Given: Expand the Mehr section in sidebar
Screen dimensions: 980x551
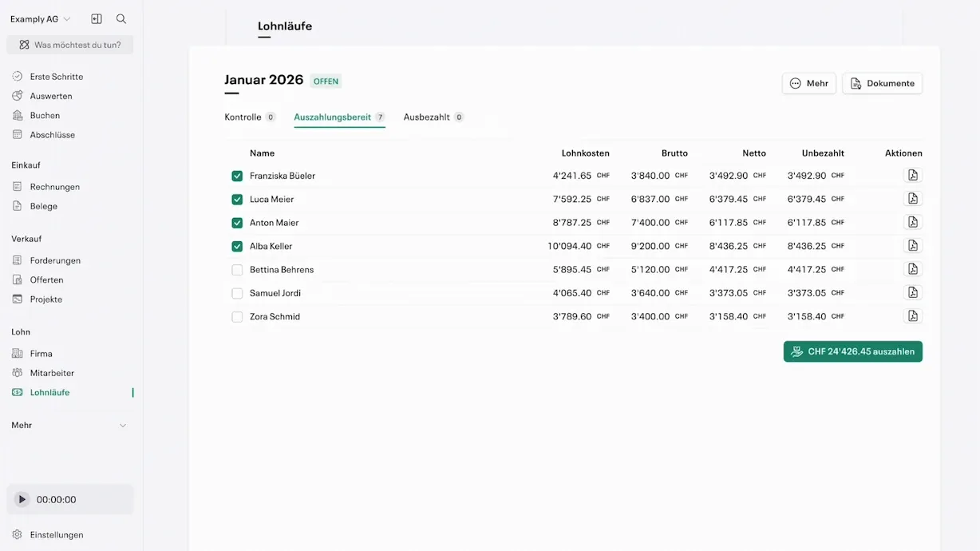Looking at the screenshot, I should coord(69,426).
